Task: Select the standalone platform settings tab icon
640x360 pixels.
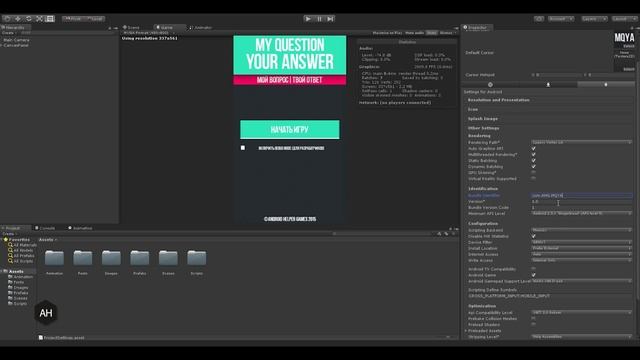Action: tap(490, 84)
